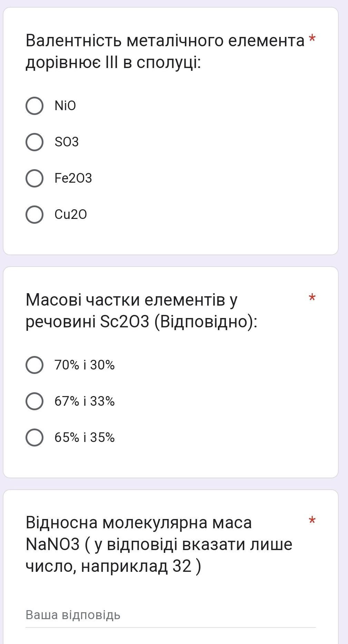Choose the Fe2O3 radio option
348x644 pixels.
tap(34, 178)
